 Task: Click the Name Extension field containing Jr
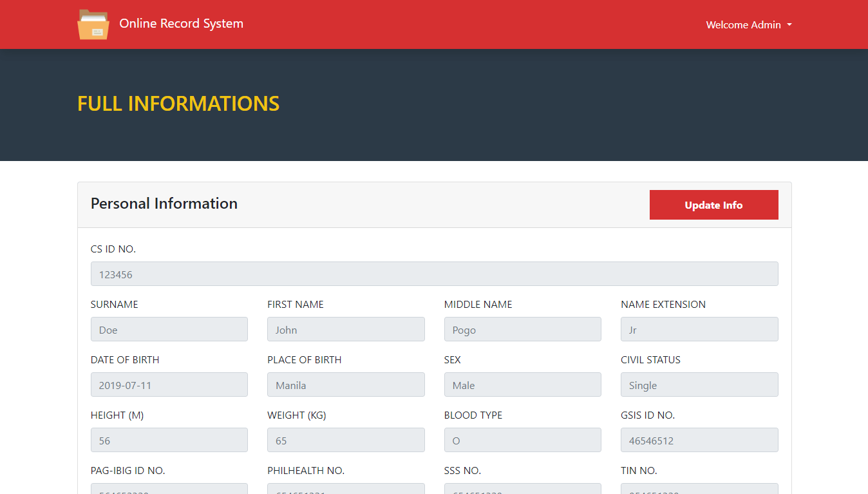(699, 329)
